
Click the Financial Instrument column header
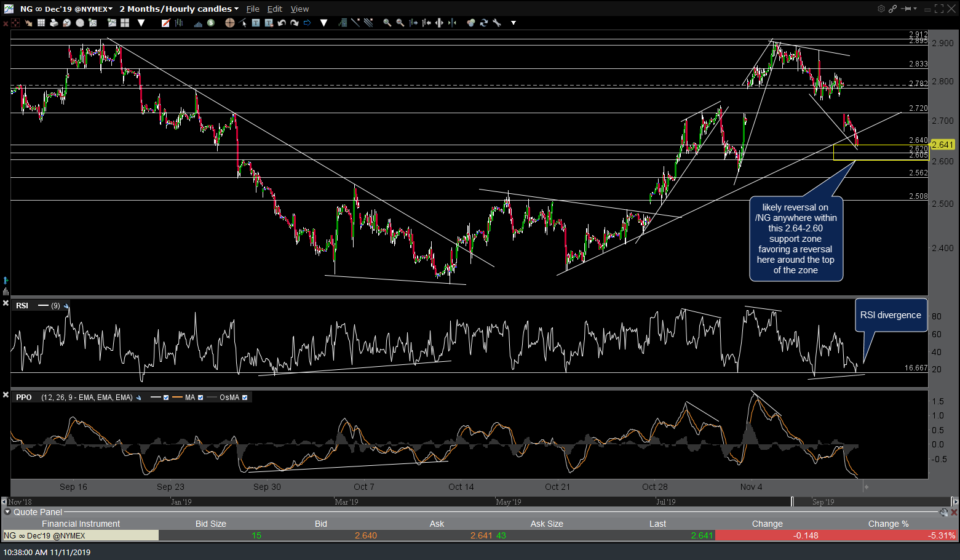tap(78, 523)
